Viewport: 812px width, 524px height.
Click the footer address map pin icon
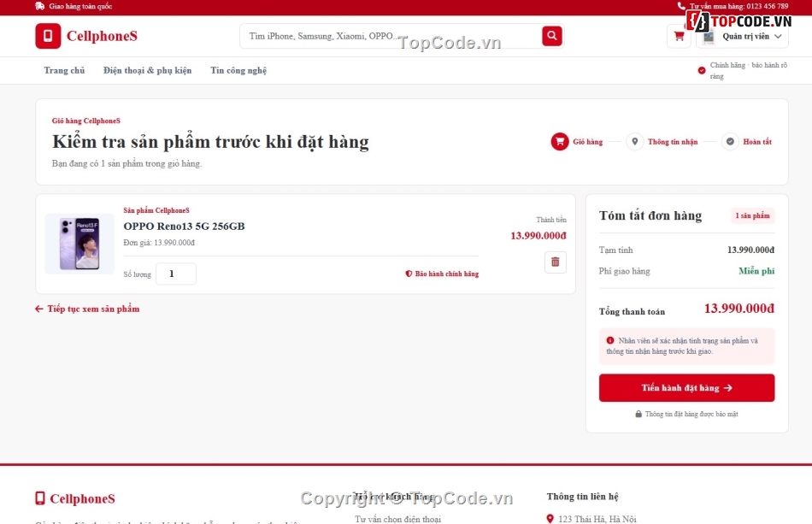(550, 518)
